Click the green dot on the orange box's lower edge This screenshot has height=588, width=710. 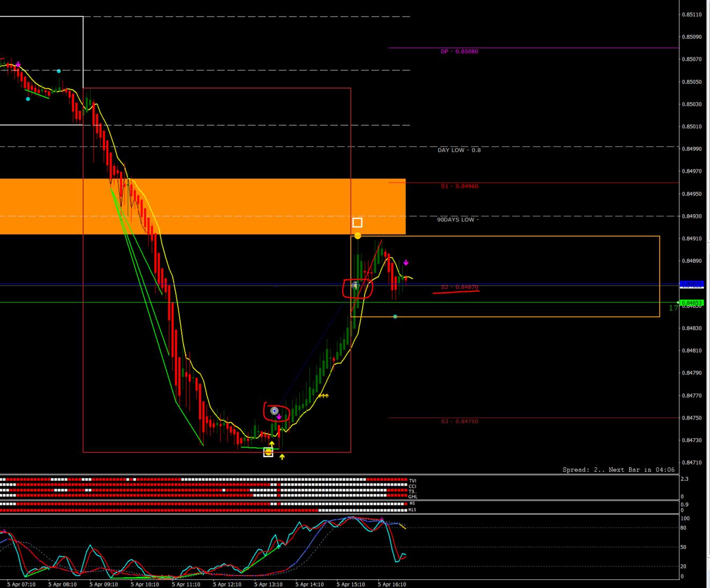click(395, 317)
